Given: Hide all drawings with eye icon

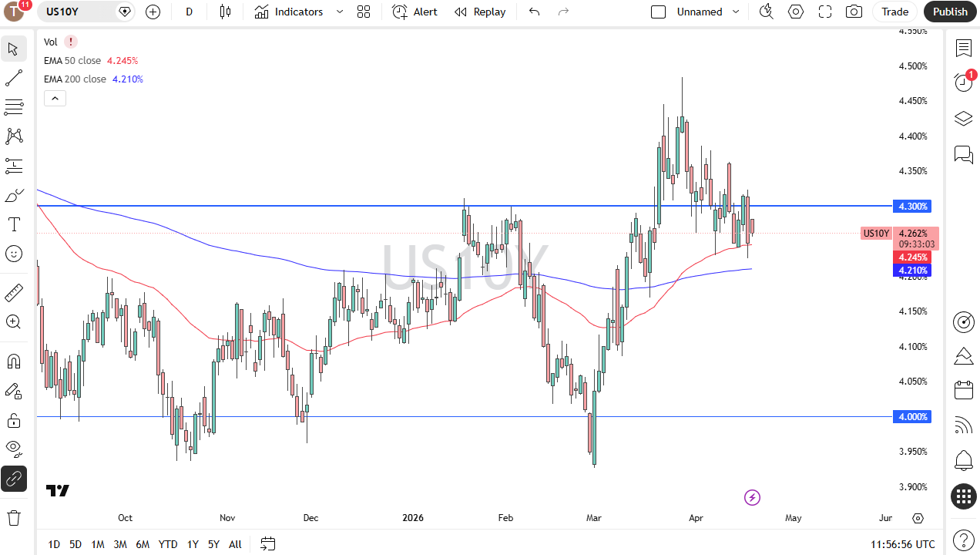Looking at the screenshot, I should 14,449.
